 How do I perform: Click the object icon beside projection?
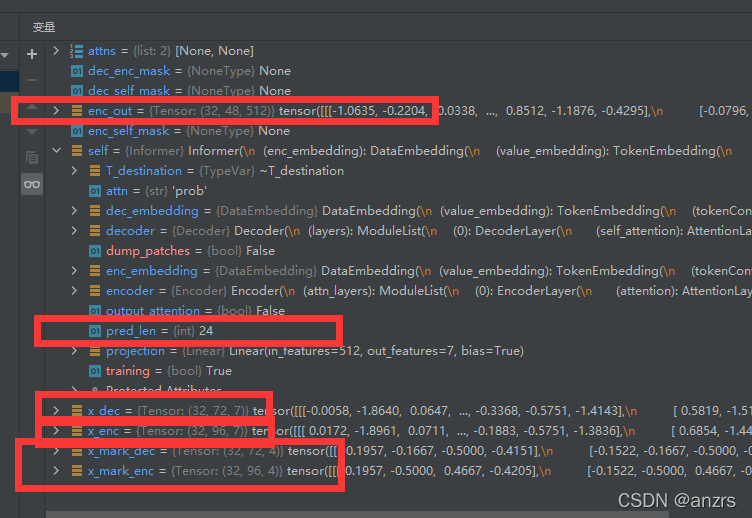pos(95,351)
